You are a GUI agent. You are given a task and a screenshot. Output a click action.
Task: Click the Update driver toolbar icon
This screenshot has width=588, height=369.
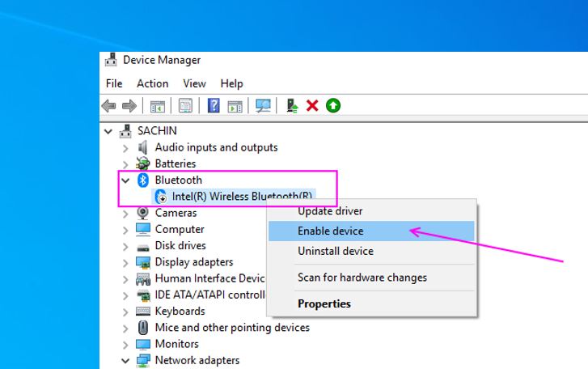[292, 106]
